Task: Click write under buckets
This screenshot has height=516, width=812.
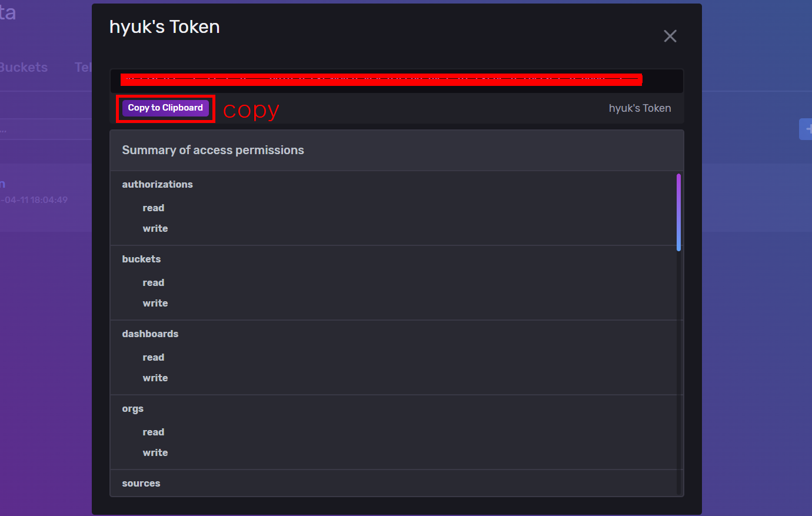Action: coord(155,303)
